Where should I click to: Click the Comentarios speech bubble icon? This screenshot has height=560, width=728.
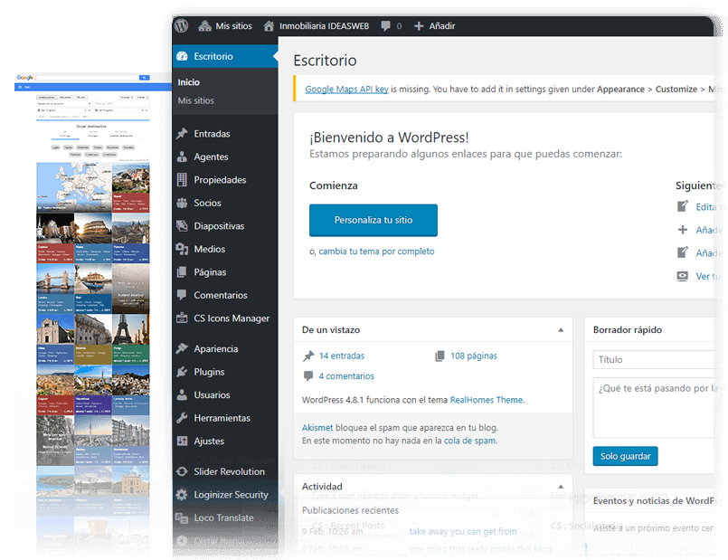point(182,295)
